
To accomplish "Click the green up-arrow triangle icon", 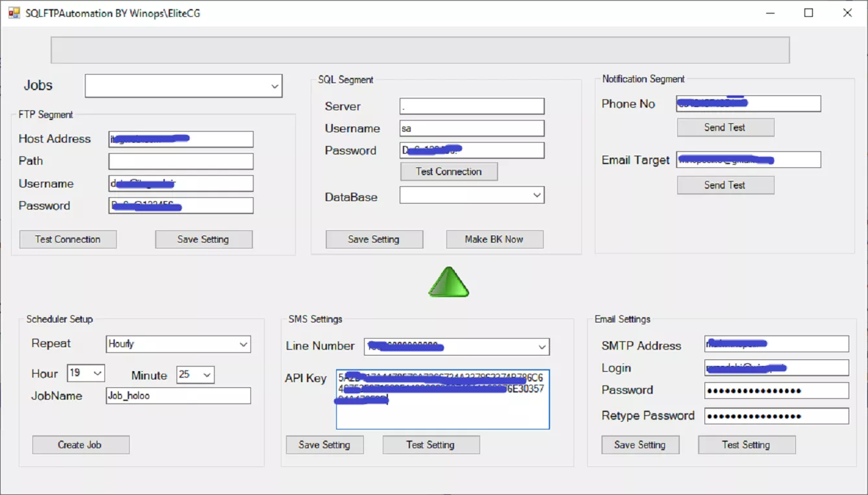I will pyautogui.click(x=448, y=283).
